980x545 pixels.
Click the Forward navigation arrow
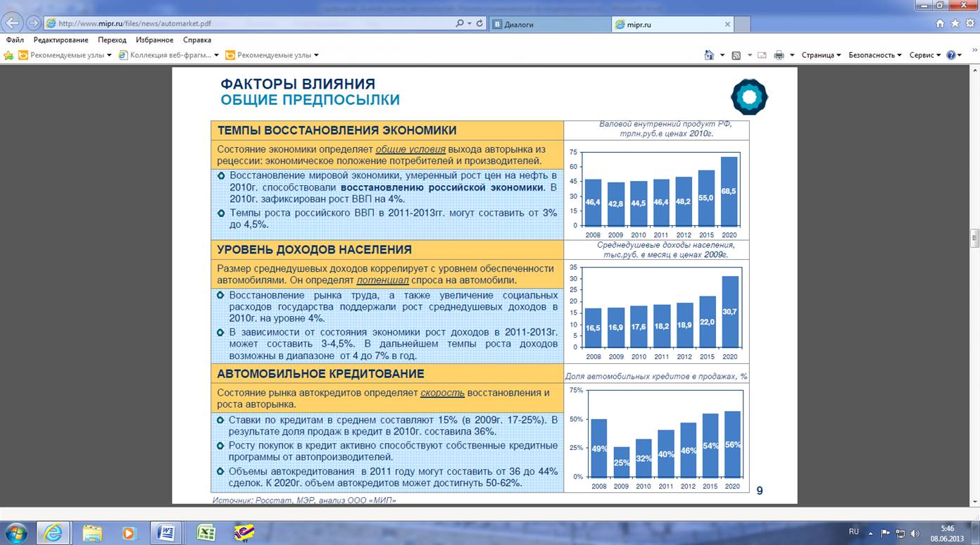click(33, 23)
